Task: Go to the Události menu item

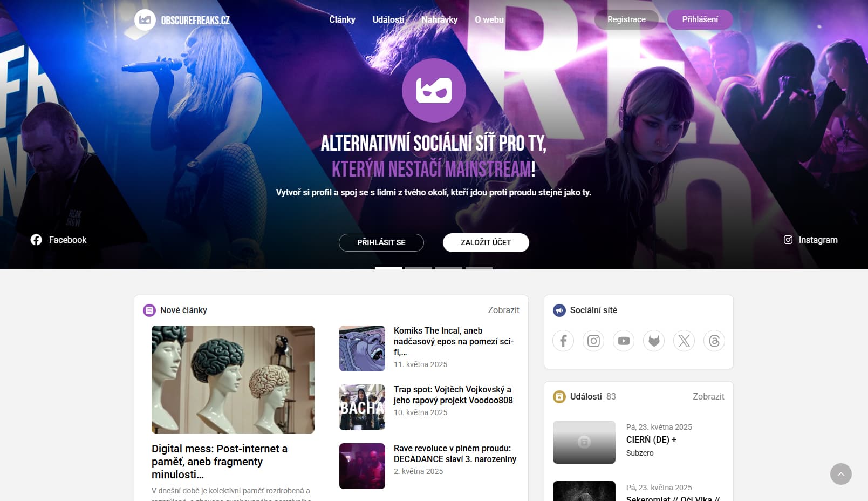Action: 388,19
